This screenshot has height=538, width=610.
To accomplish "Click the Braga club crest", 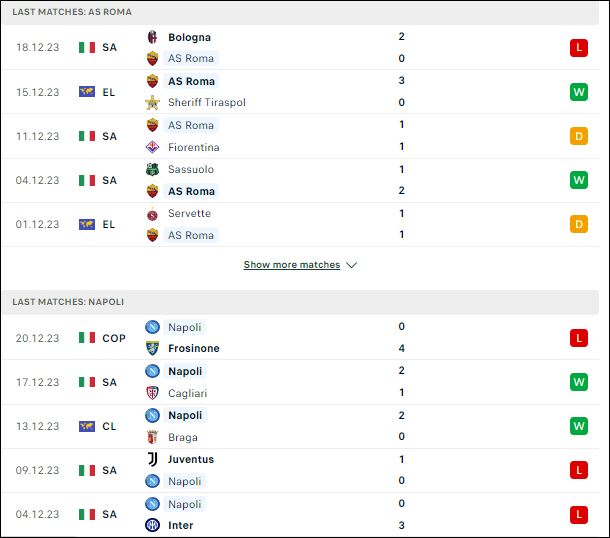I will (x=152, y=437).
